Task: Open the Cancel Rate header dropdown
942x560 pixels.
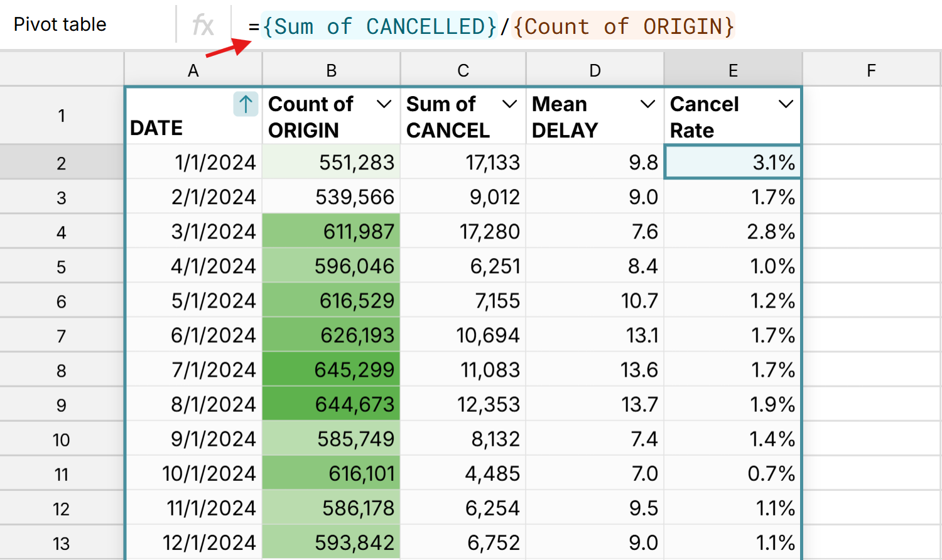Action: point(786,104)
